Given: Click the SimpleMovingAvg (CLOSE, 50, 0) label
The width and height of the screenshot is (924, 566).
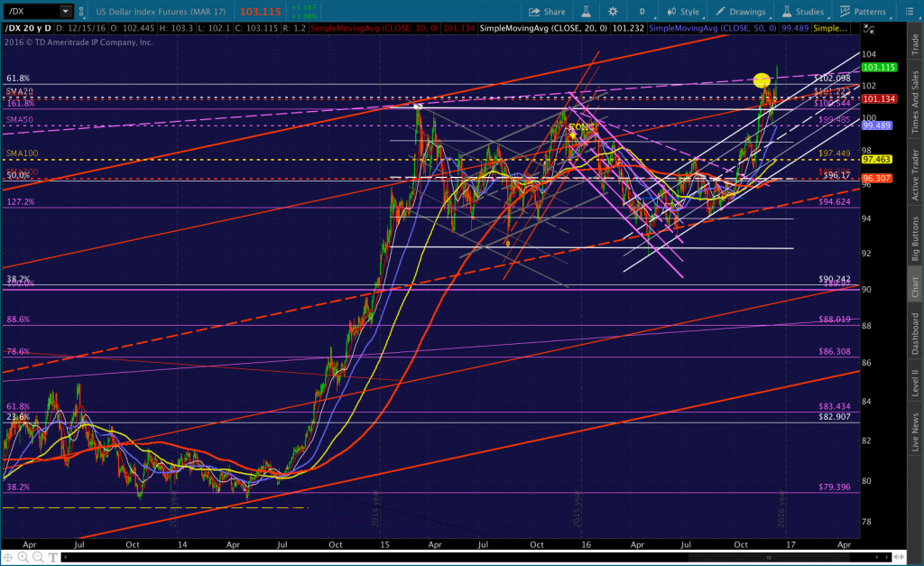Looking at the screenshot, I should pyautogui.click(x=713, y=28).
